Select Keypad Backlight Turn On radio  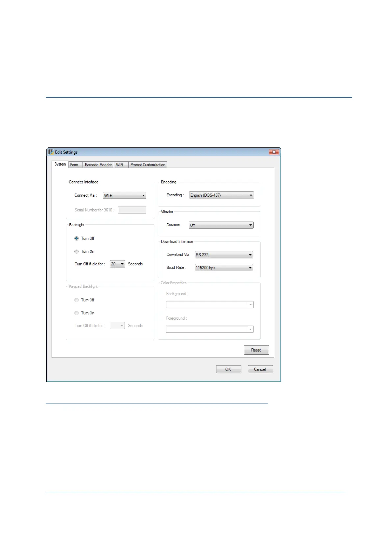pyautogui.click(x=76, y=313)
